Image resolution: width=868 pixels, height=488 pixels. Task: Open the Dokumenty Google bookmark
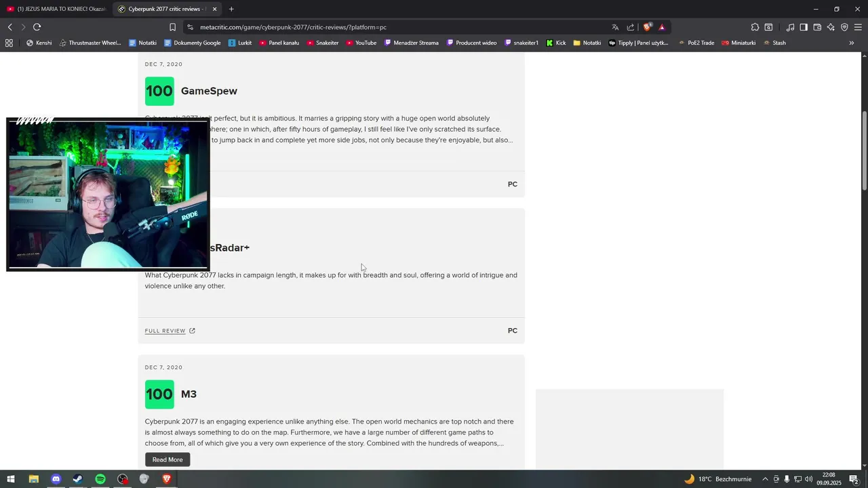point(193,43)
